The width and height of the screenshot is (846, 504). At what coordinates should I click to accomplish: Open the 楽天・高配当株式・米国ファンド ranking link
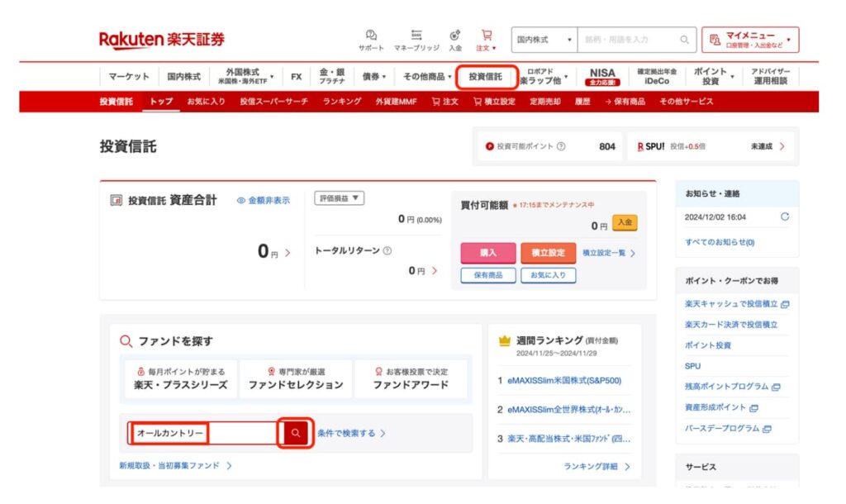click(x=568, y=439)
